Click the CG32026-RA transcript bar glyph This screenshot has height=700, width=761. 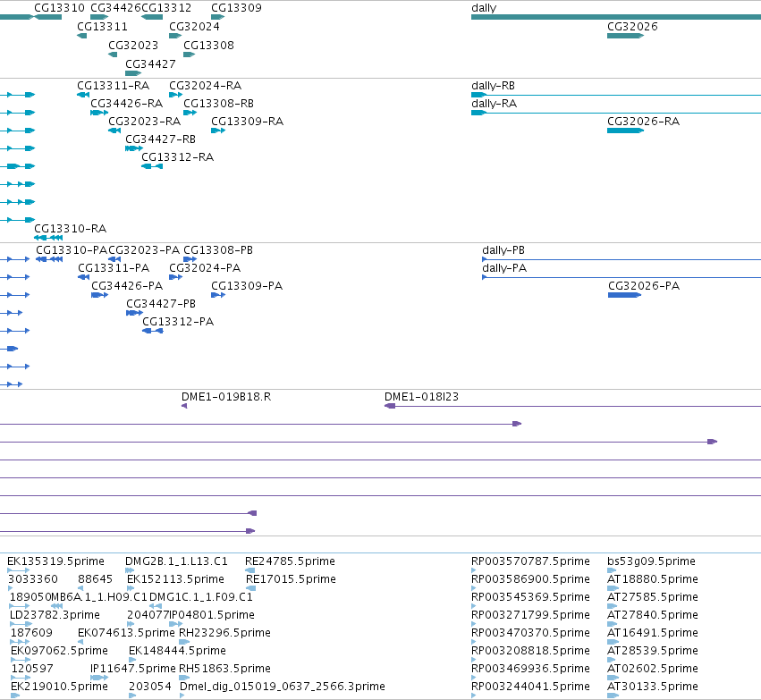click(625, 131)
